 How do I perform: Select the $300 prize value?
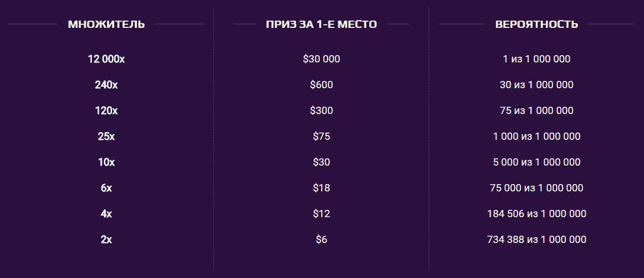point(321,111)
